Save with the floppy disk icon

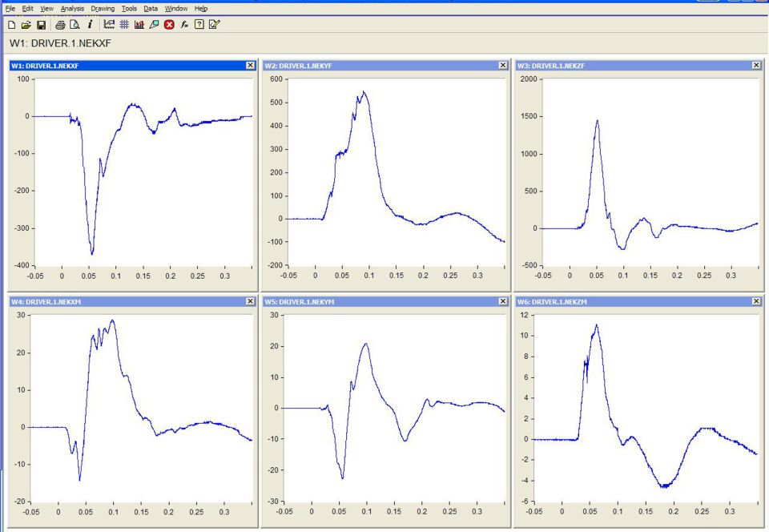click(41, 25)
